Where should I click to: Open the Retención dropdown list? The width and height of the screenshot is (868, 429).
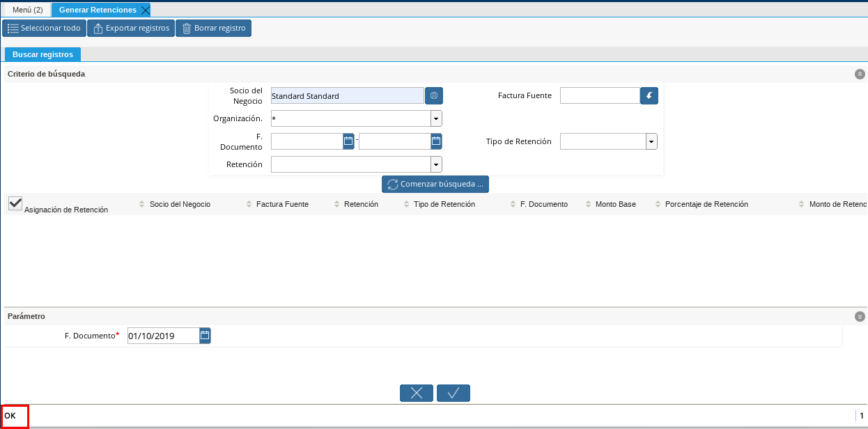(436, 164)
